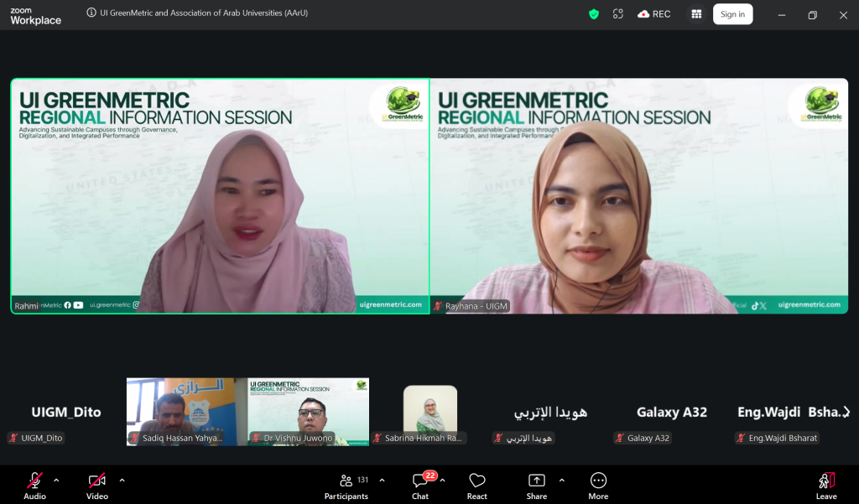Open the Chat panel
Screen dimensions: 859x504
click(420, 483)
